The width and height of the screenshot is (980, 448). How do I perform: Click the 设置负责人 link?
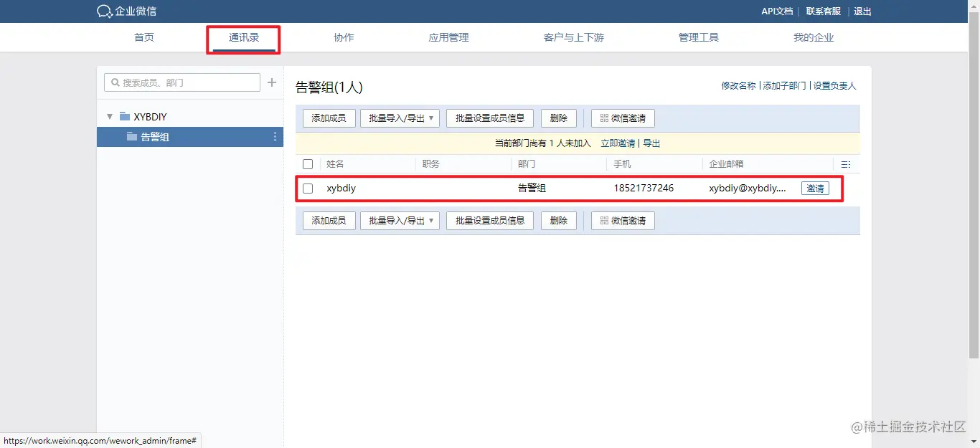point(835,86)
